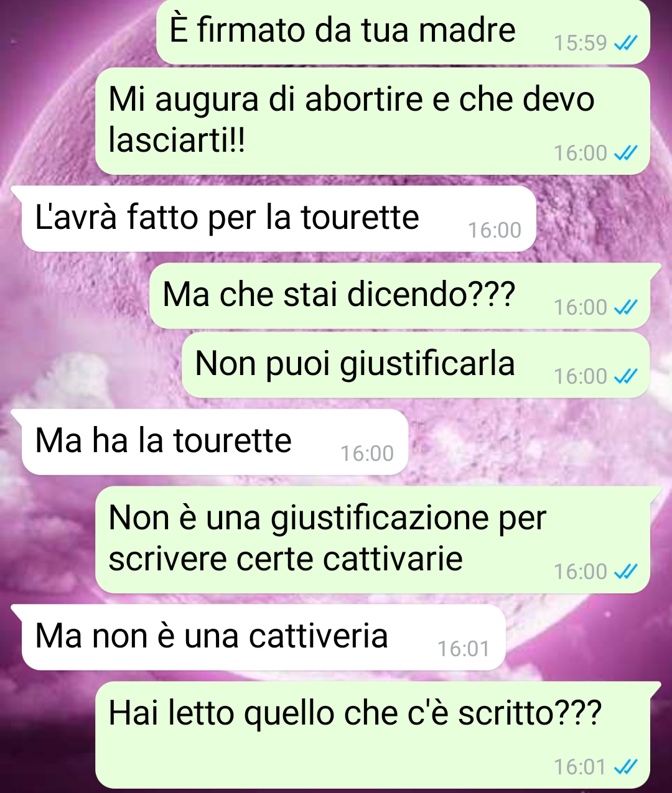This screenshot has height=793, width=672.
Task: Tap blue double-check on 'Mi augura di abortire' message
Action: (625, 153)
